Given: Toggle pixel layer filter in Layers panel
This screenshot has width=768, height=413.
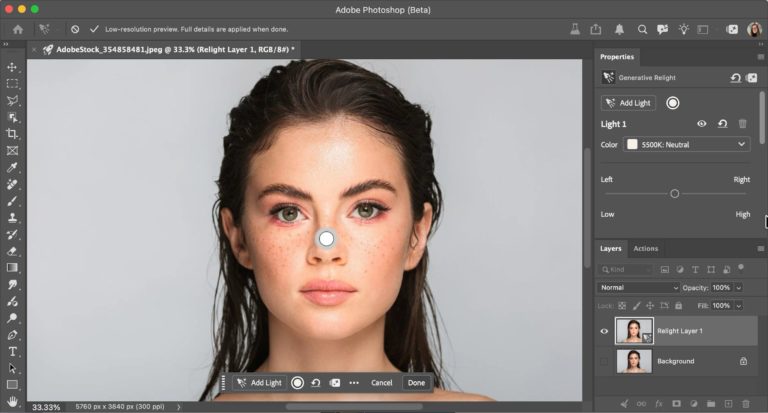Looking at the screenshot, I should tap(665, 269).
